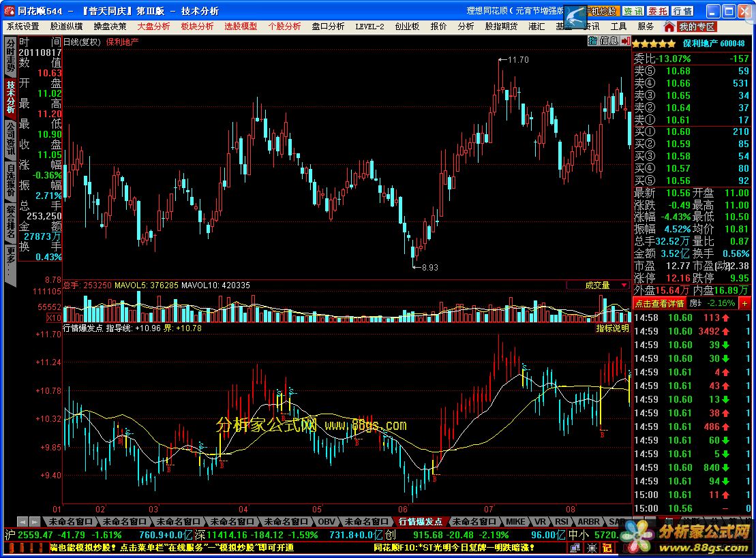Open the 工具 menu
The height and width of the screenshot is (558, 756).
coord(618,27)
